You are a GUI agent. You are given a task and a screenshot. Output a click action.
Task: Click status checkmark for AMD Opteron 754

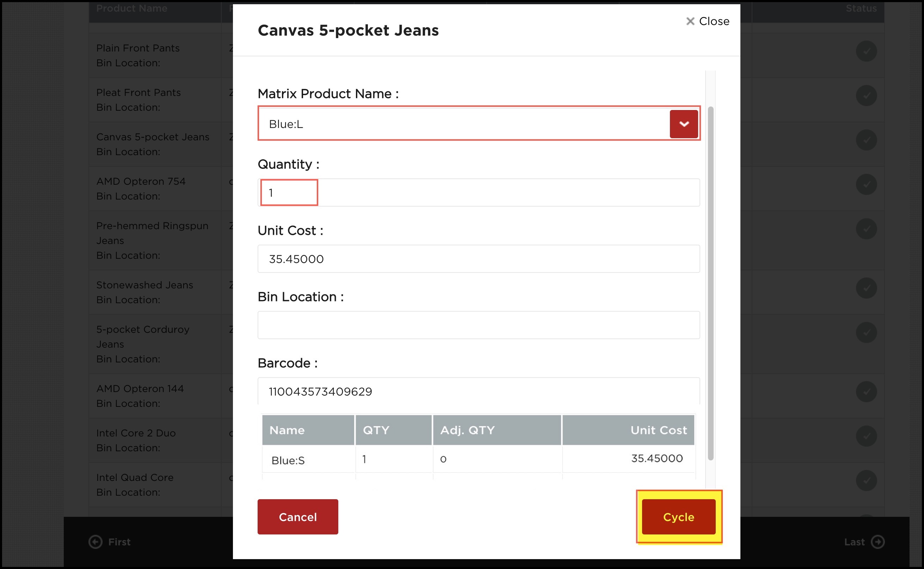click(866, 184)
